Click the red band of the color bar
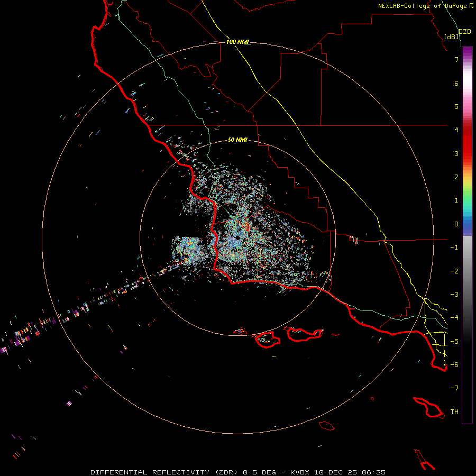 click(x=467, y=143)
